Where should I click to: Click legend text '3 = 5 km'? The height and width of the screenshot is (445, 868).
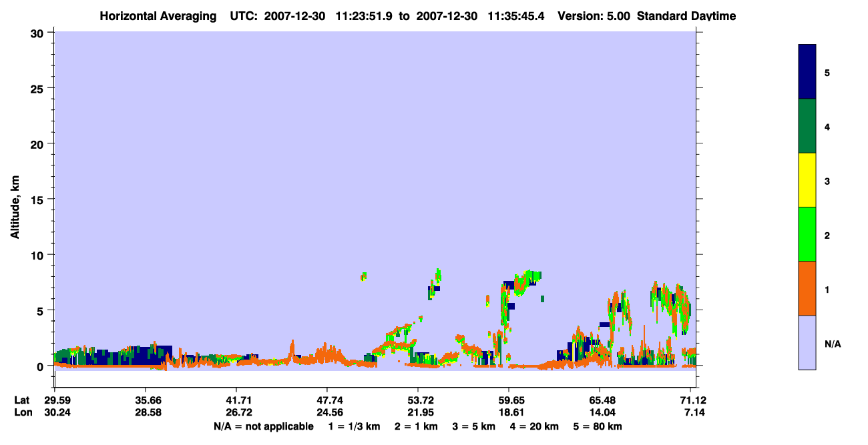473,426
